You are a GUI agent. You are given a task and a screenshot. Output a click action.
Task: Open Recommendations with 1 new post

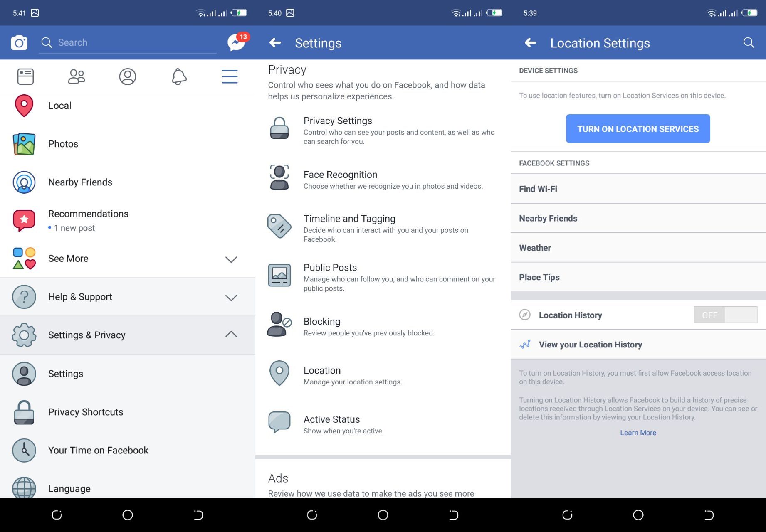[x=128, y=220]
